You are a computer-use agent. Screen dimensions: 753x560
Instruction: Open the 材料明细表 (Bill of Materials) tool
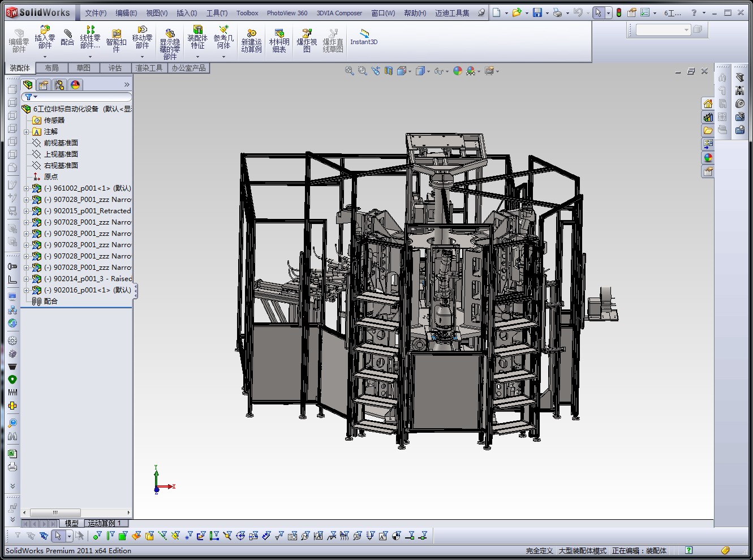pyautogui.click(x=279, y=41)
